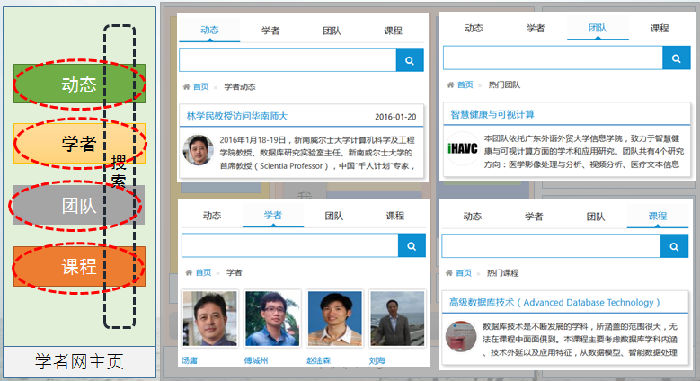Click home icon beside 学者动态 breadcrumb
Screen dimensions: 700x381
[187, 87]
